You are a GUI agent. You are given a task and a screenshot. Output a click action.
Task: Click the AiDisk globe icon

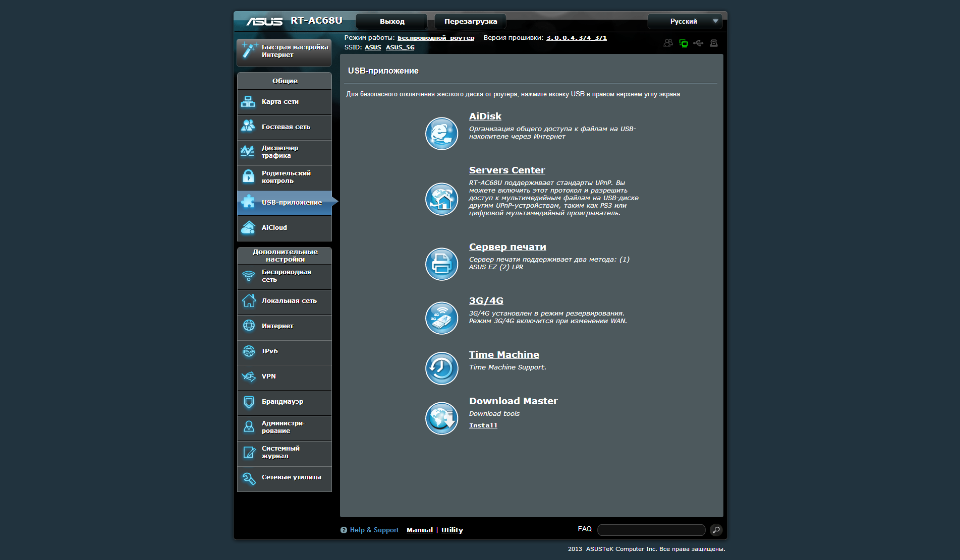click(441, 134)
